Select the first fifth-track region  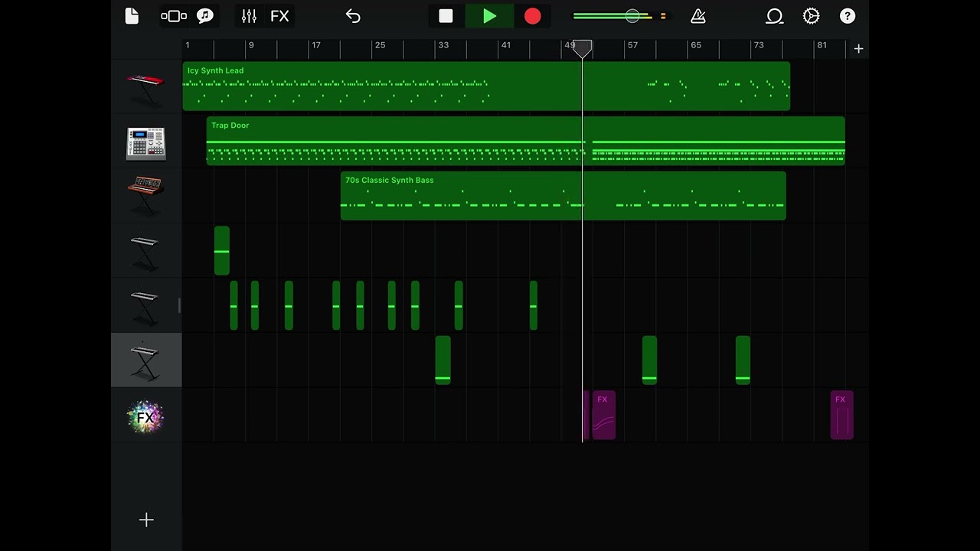(x=234, y=306)
